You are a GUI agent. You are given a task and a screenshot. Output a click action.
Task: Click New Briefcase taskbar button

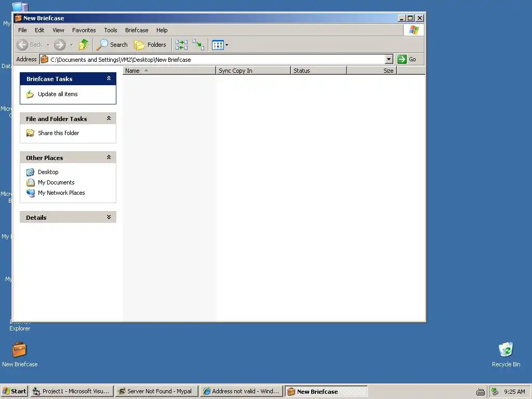pos(326,391)
